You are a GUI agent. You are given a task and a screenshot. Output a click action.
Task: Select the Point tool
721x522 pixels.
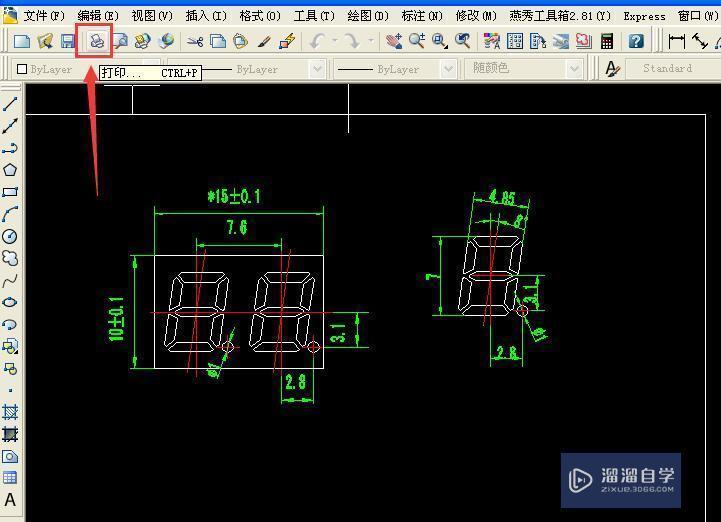coord(10,390)
